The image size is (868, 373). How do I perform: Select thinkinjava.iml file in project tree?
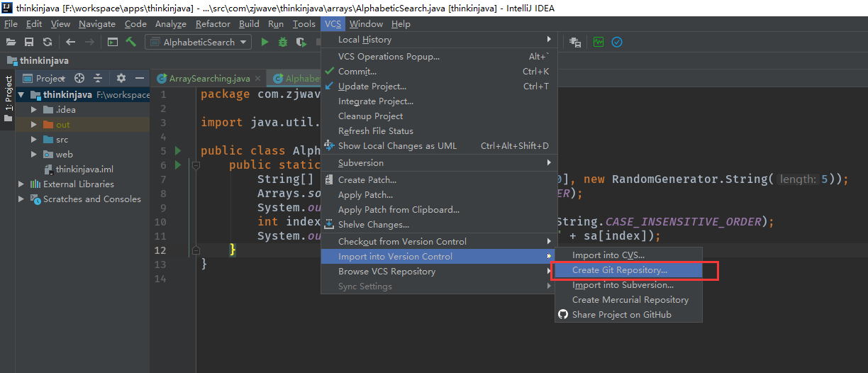point(84,169)
